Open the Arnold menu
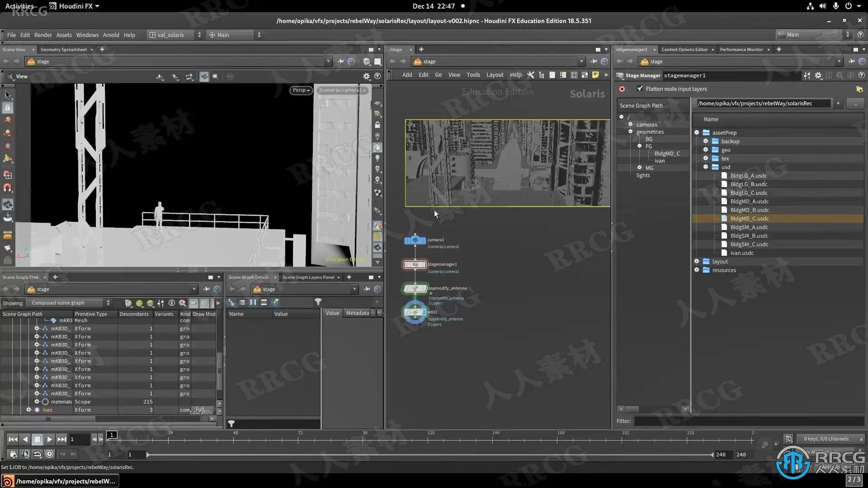 (x=111, y=35)
